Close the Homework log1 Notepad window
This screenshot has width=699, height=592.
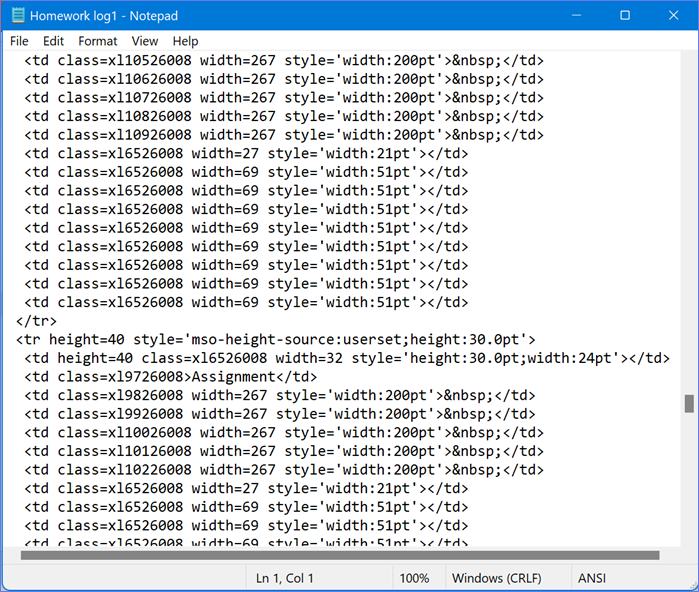[x=672, y=16]
